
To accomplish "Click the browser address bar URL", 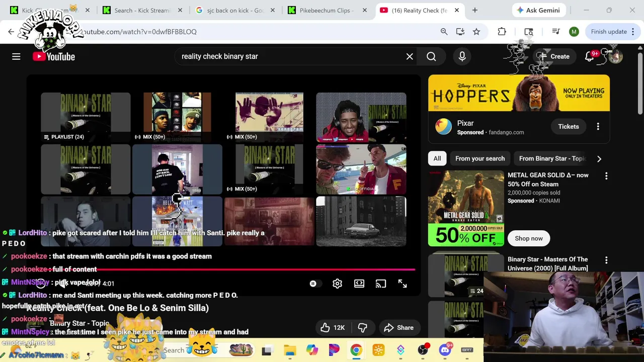I will 140,32.
